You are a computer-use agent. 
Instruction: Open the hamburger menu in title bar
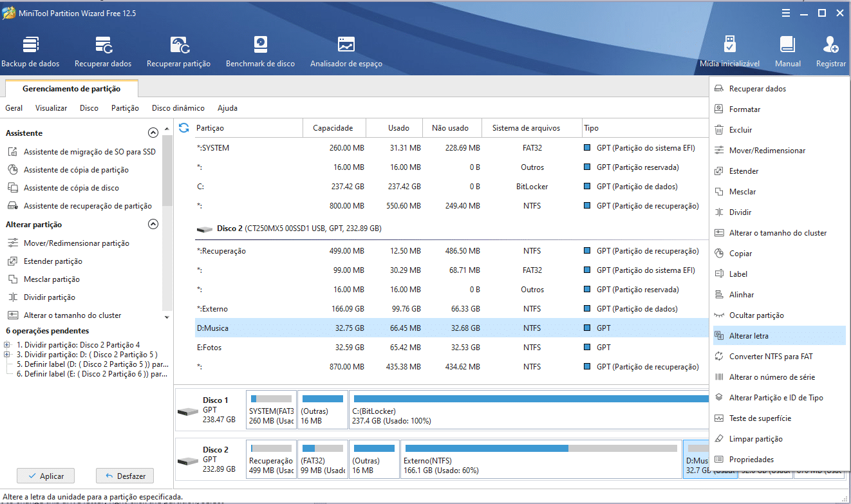click(786, 13)
